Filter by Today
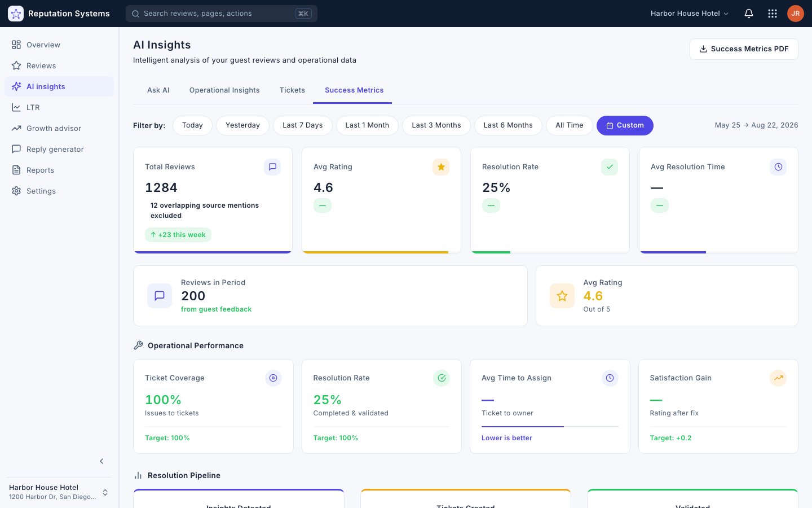812x508 pixels. [192, 125]
